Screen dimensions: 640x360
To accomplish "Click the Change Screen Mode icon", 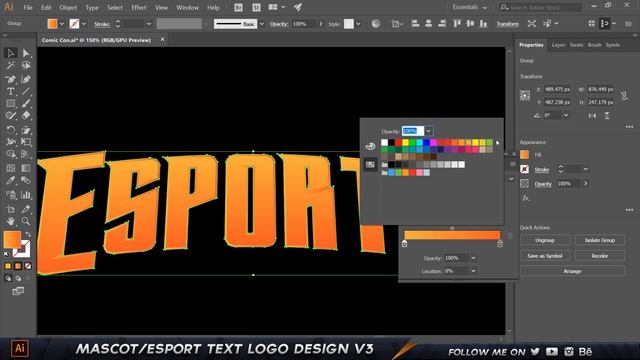I will coord(18,291).
